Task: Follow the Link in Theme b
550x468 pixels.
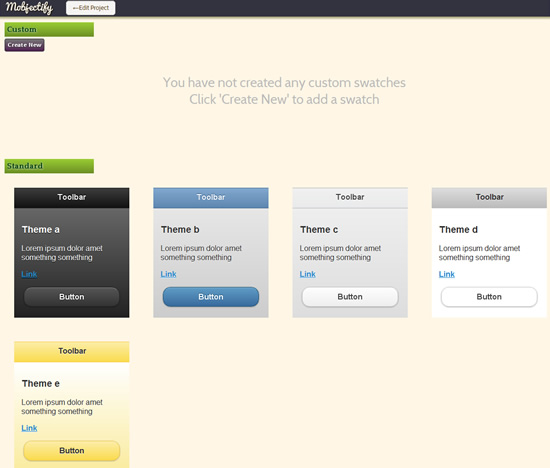Action: tap(168, 274)
